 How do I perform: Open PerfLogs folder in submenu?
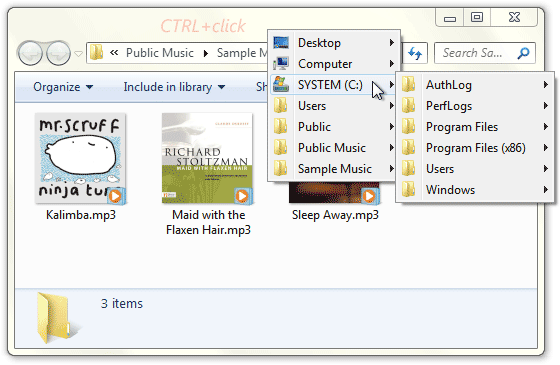click(x=475, y=106)
